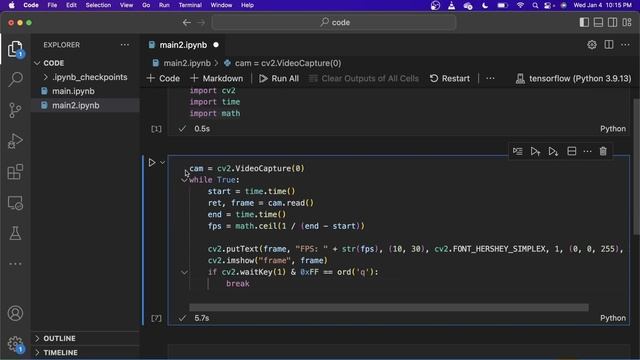Open editor more actions ellipsis
Viewport: 640px width, 360px height.
click(625, 45)
